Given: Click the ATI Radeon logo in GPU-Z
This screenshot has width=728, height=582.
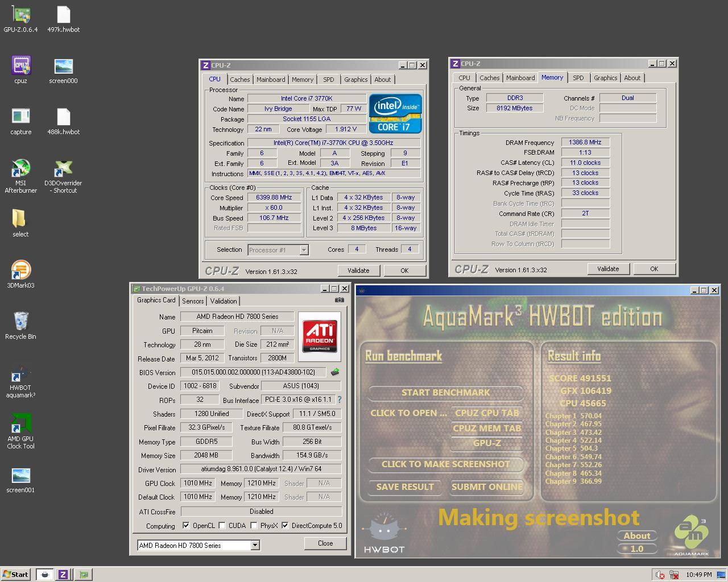Looking at the screenshot, I should tap(320, 336).
